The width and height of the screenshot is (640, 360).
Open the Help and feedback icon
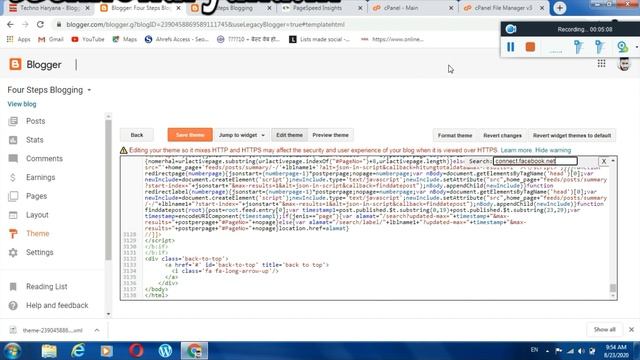[x=13, y=305]
